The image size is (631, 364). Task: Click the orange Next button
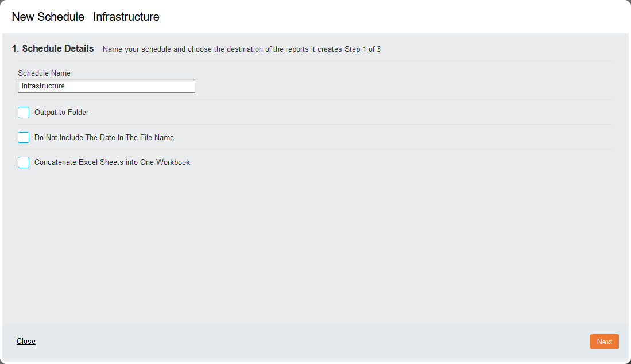(x=605, y=342)
